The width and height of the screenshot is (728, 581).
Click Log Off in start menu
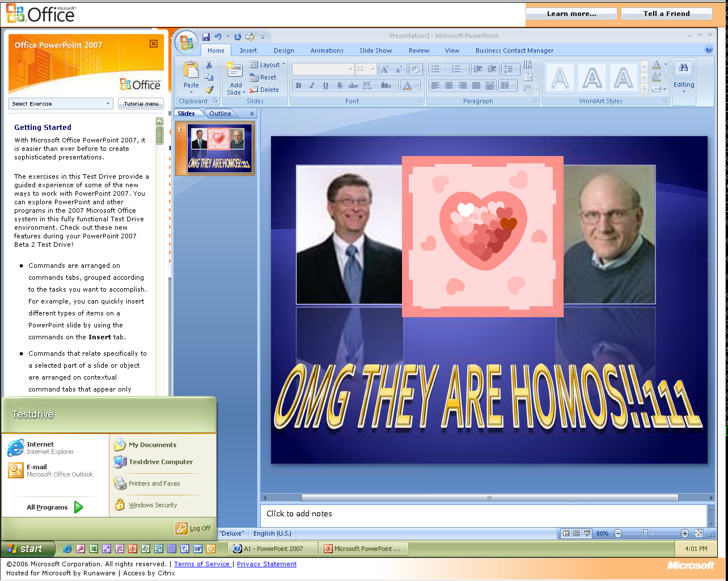194,528
